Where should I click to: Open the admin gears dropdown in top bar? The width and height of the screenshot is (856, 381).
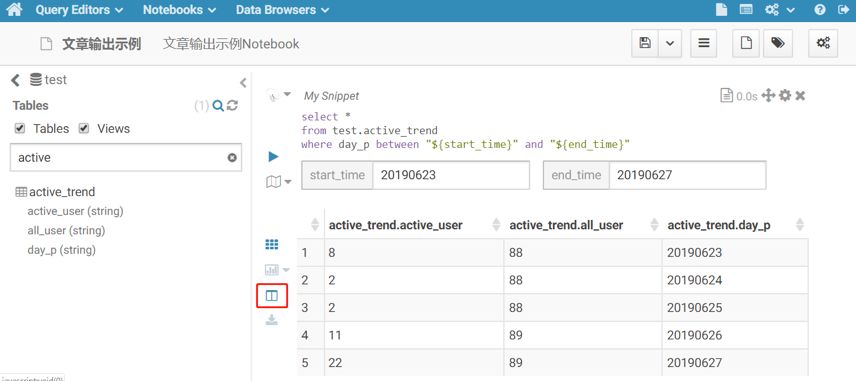[x=780, y=10]
